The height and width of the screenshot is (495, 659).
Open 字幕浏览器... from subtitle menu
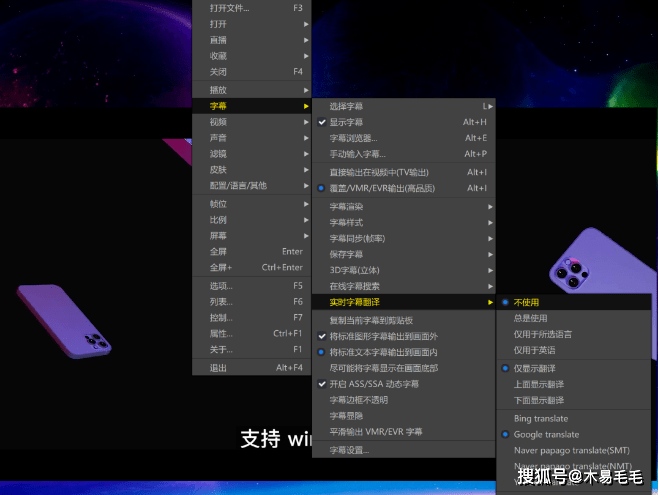[353, 138]
